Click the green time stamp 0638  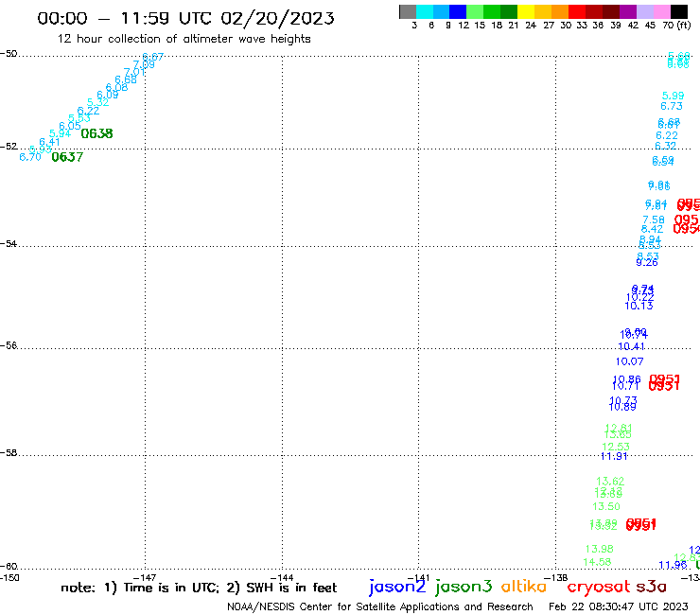coord(96,133)
